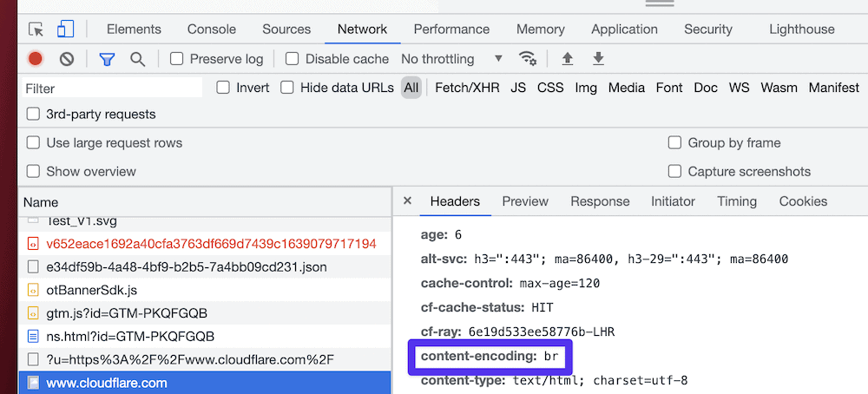Viewport: 868px width, 394px height.
Task: Clear the network log
Action: click(x=67, y=59)
